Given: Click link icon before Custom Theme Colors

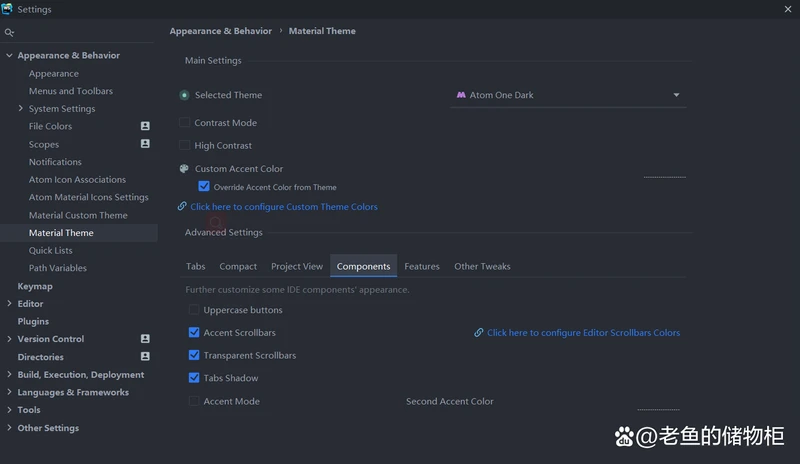Looking at the screenshot, I should [182, 206].
